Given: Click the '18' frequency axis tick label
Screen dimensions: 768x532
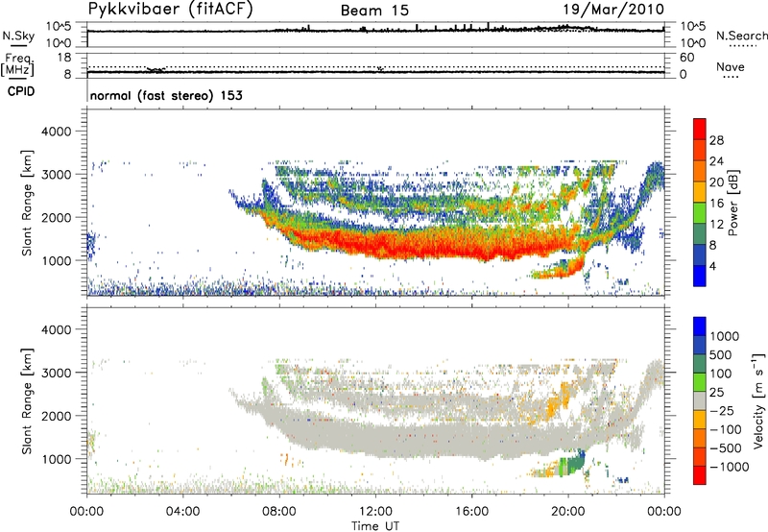Looking at the screenshot, I should point(64,58).
